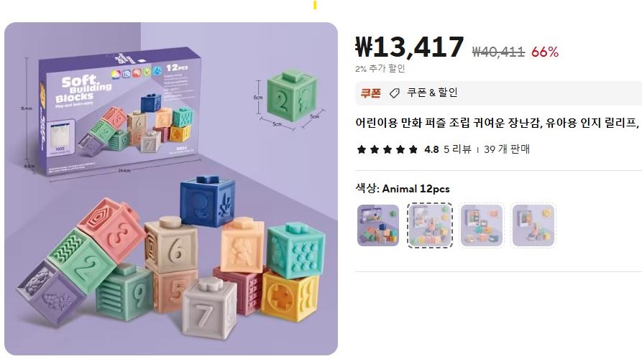
Task: Click the green number 2 block with dimensions
Action: [x=291, y=96]
